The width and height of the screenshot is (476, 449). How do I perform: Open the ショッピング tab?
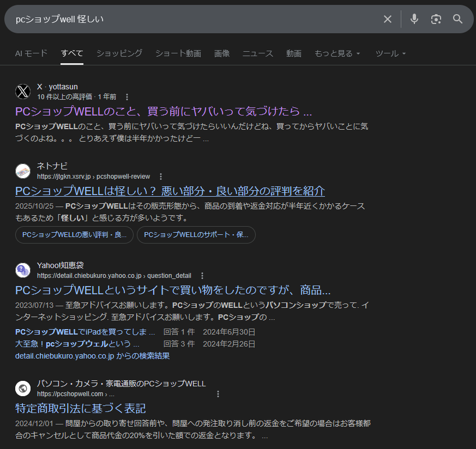pyautogui.click(x=119, y=53)
